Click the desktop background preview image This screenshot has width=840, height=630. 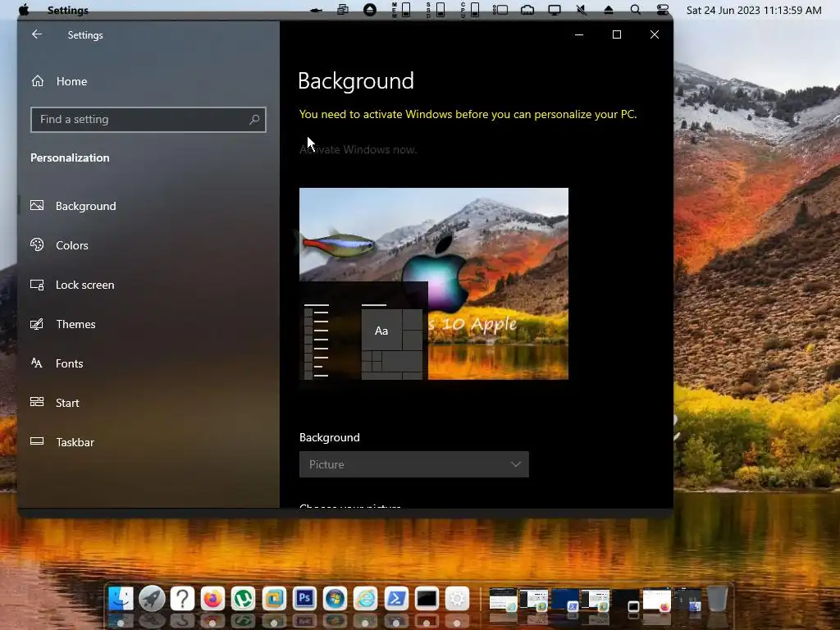(x=434, y=283)
